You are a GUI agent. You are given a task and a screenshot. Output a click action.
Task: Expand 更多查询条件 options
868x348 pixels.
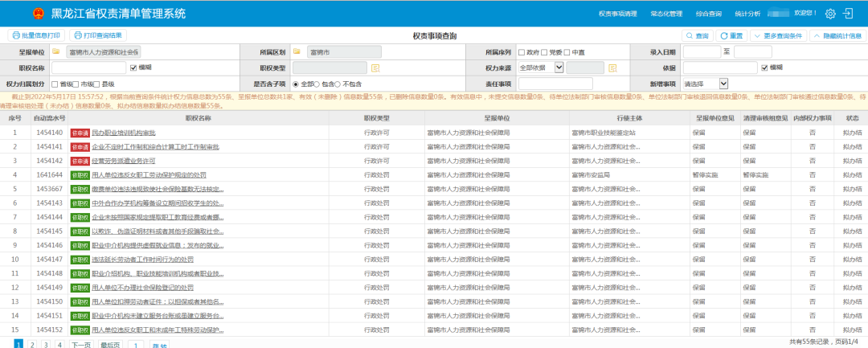(x=778, y=36)
